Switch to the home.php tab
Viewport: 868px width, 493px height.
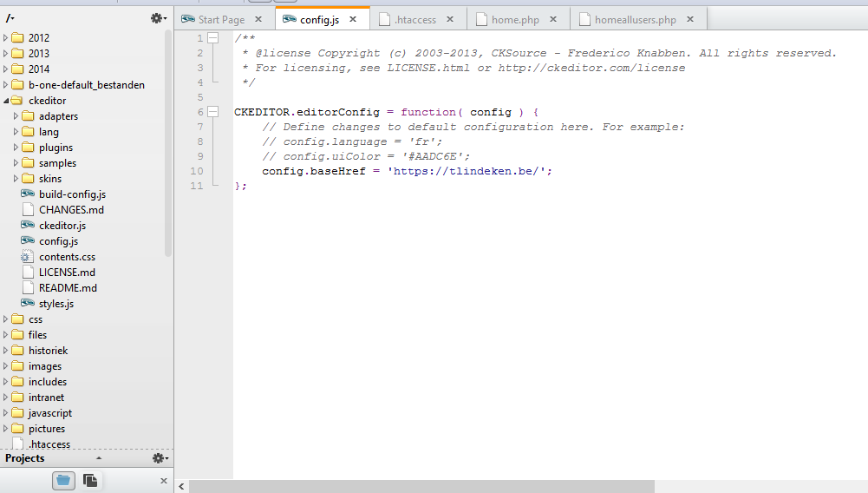(515, 19)
